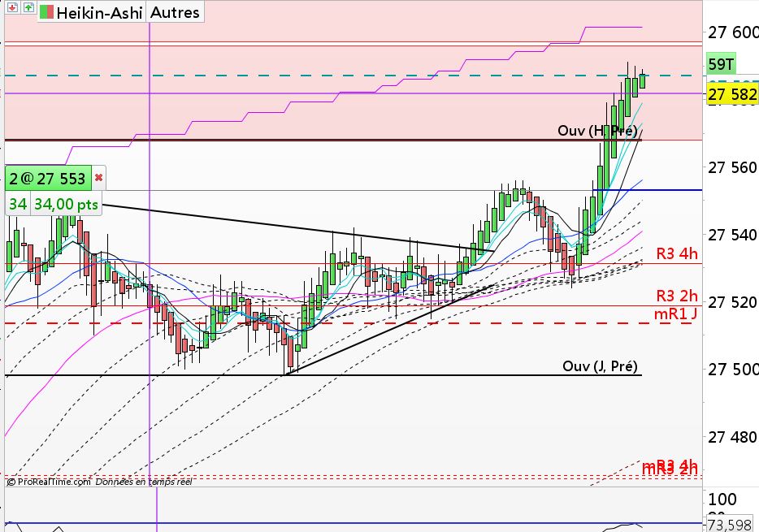The image size is (759, 532).
Task: Click the 27 520 price axis value
Action: pos(732,303)
